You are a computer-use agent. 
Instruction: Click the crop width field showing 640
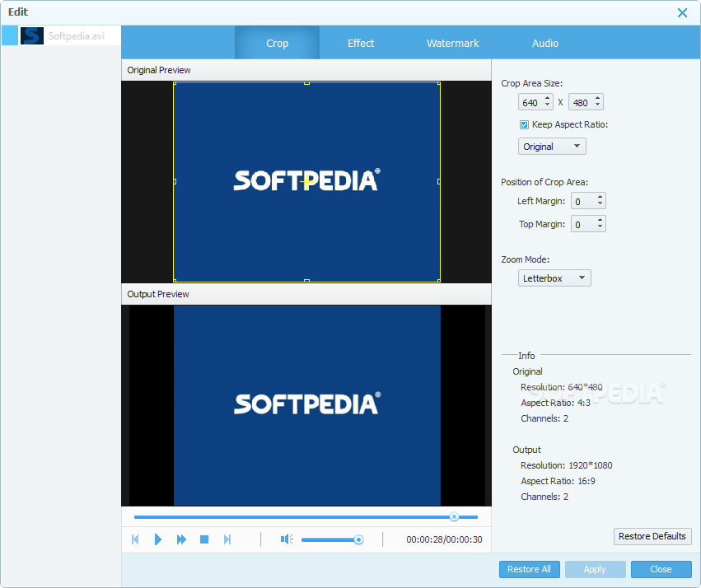(530, 103)
